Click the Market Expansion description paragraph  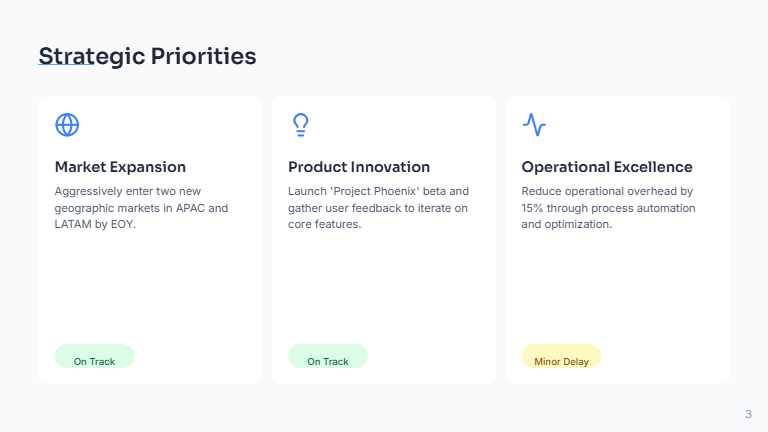click(141, 207)
